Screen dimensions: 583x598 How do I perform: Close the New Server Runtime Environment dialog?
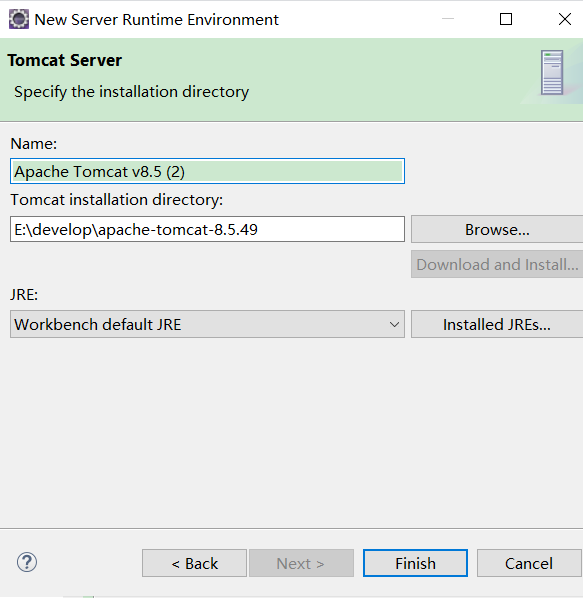click(x=565, y=19)
